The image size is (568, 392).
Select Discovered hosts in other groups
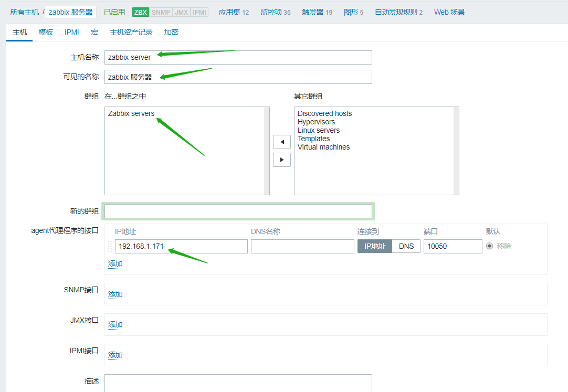(324, 113)
